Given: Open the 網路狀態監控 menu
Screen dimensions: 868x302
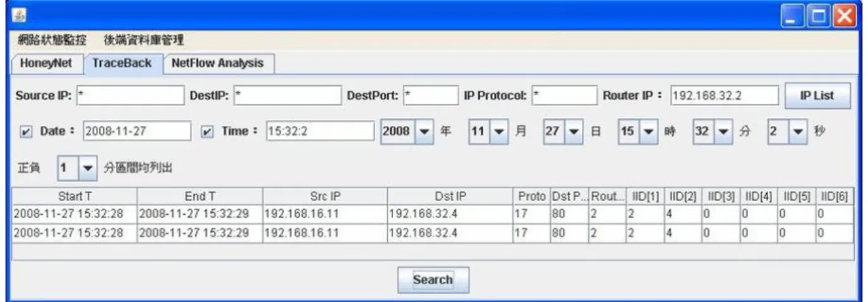Looking at the screenshot, I should (x=52, y=40).
